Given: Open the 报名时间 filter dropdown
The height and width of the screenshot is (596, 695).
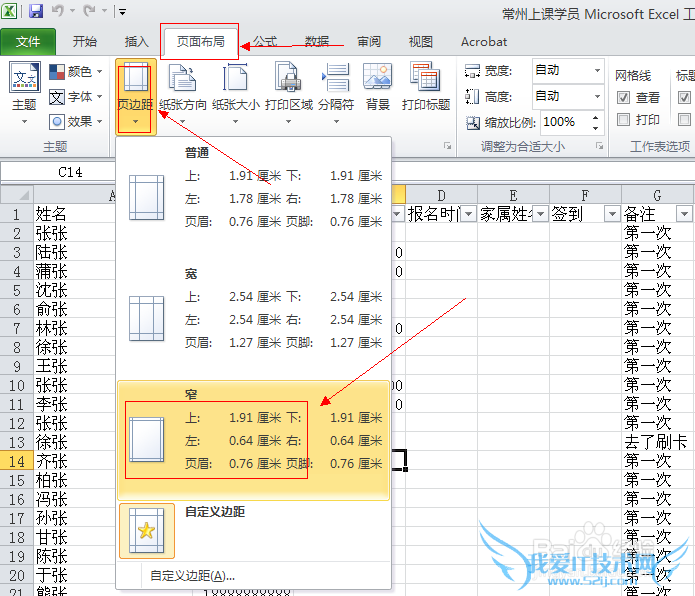Looking at the screenshot, I should tap(468, 214).
